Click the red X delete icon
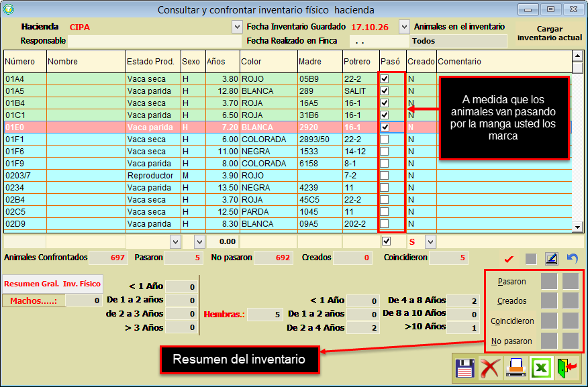Screen dimensions: 588x387 (490, 368)
